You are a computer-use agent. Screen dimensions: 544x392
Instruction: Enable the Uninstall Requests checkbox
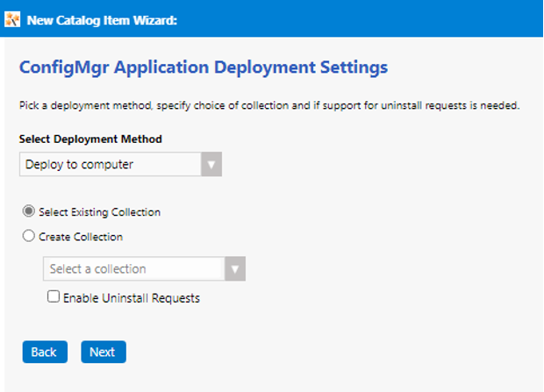[x=54, y=297]
